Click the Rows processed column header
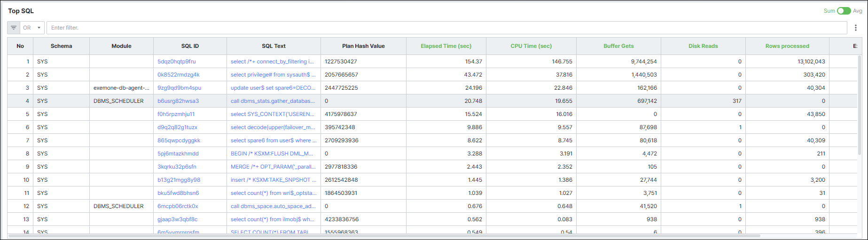Viewport: 868px width, 240px height. tap(787, 46)
